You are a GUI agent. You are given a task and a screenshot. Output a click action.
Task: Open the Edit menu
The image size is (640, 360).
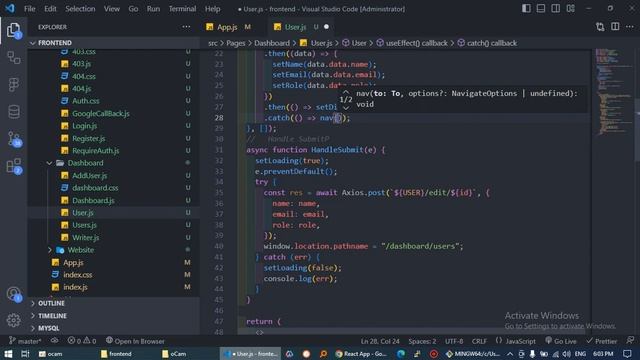click(x=50, y=9)
